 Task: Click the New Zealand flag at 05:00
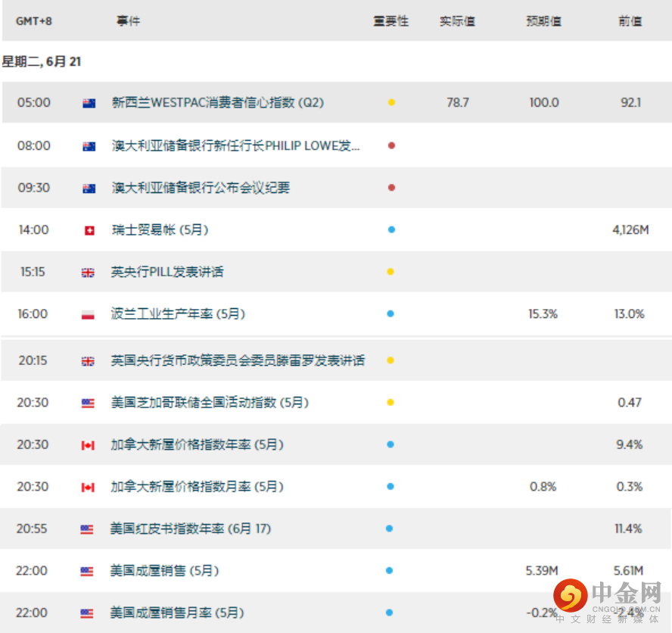click(x=89, y=104)
